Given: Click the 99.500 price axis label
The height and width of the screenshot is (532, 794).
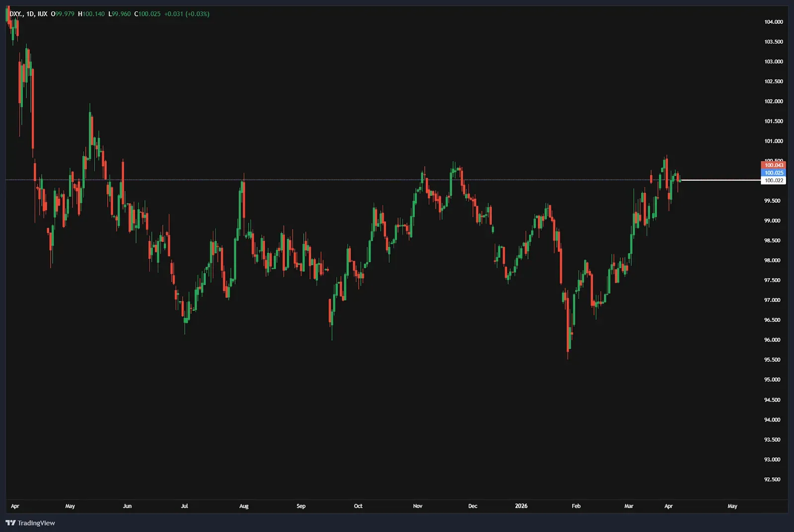Looking at the screenshot, I should 772,201.
